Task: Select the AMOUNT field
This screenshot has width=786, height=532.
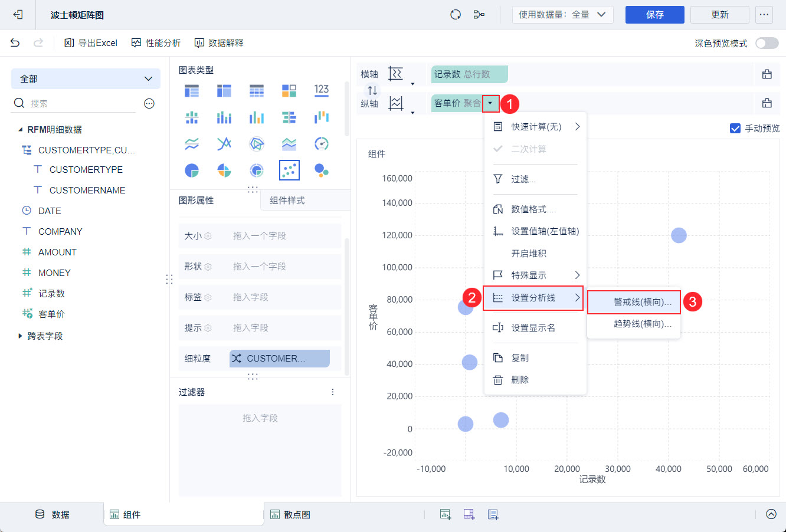Action: [x=57, y=252]
